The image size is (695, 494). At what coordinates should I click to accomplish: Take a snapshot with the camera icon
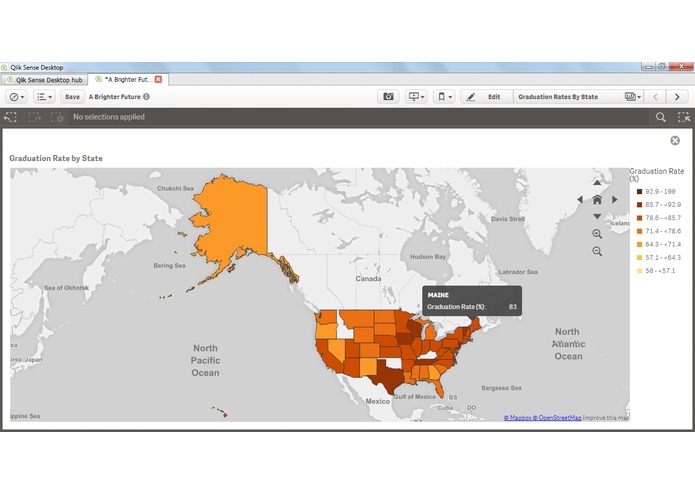pos(388,97)
